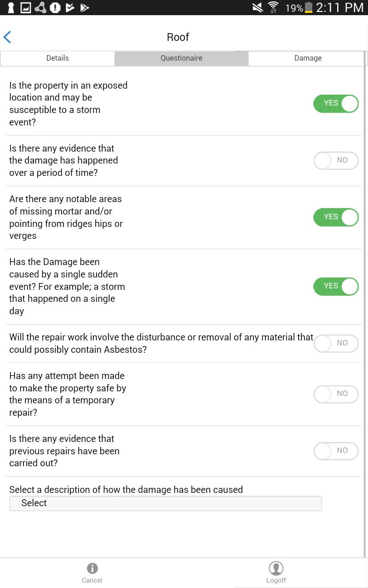This screenshot has height=588, width=368.
Task: Switch to the Damage tab
Action: pyautogui.click(x=308, y=58)
